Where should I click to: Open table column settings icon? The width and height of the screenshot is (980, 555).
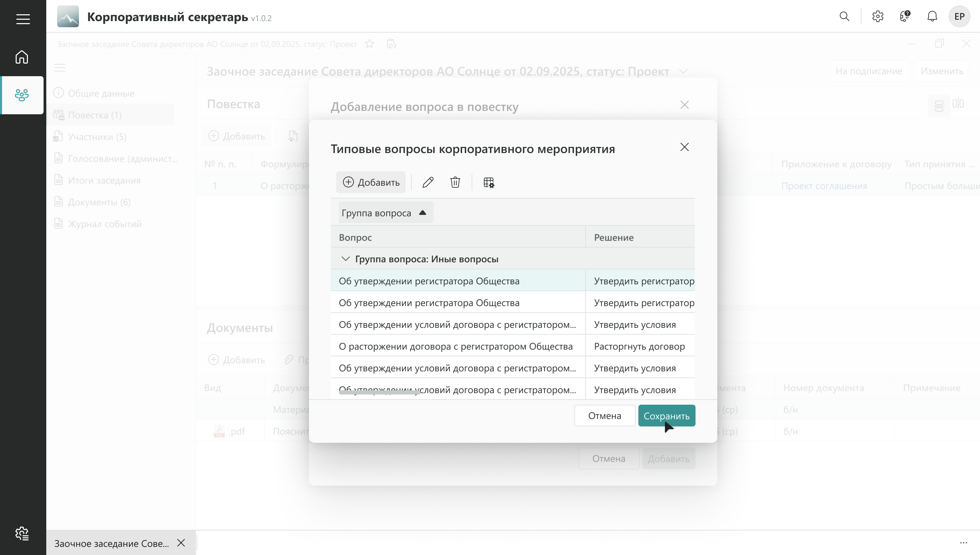point(489,182)
